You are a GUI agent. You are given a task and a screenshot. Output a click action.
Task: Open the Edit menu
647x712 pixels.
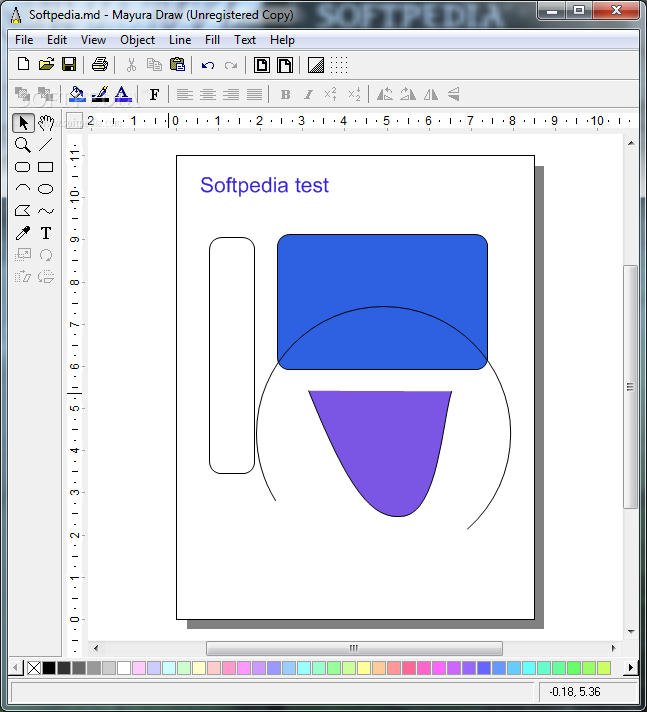pos(57,40)
